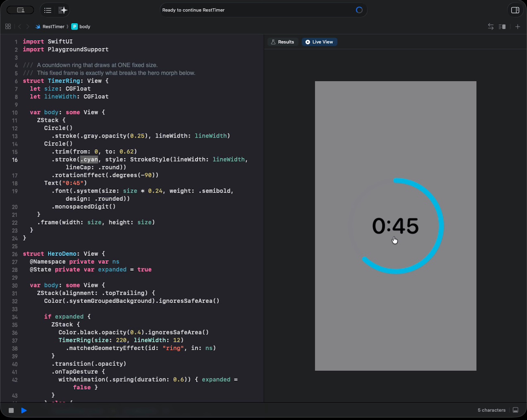527x420 pixels.
Task: Click the .stroke(.gray.opacity(0.25)) line 13
Action: 141,136
